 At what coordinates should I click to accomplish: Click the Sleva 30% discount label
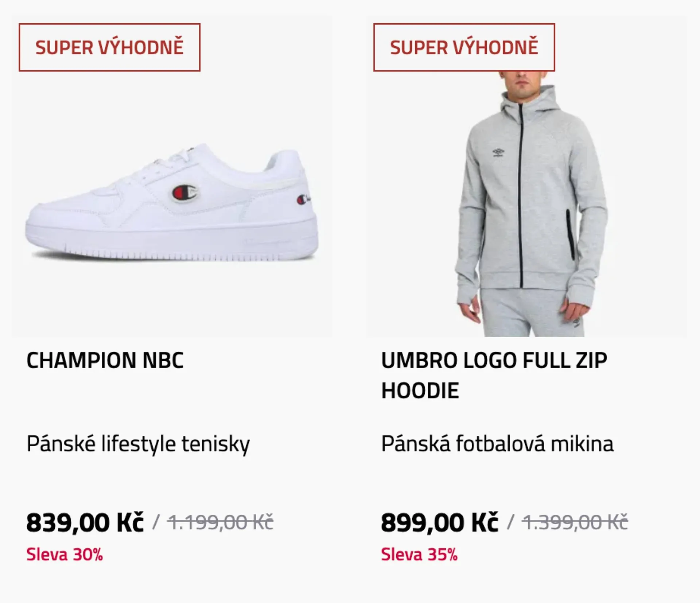pyautogui.click(x=65, y=555)
